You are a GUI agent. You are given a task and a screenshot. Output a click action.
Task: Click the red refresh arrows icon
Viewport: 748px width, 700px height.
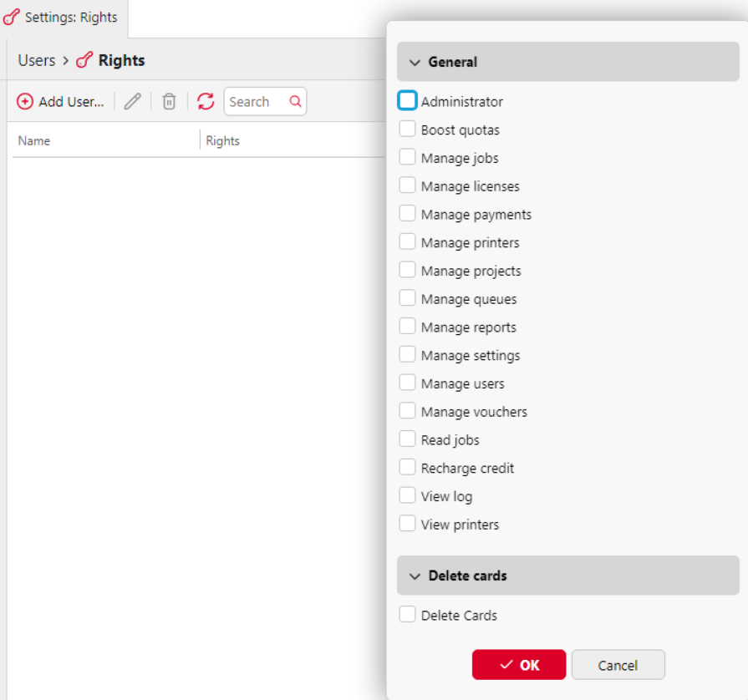click(206, 102)
